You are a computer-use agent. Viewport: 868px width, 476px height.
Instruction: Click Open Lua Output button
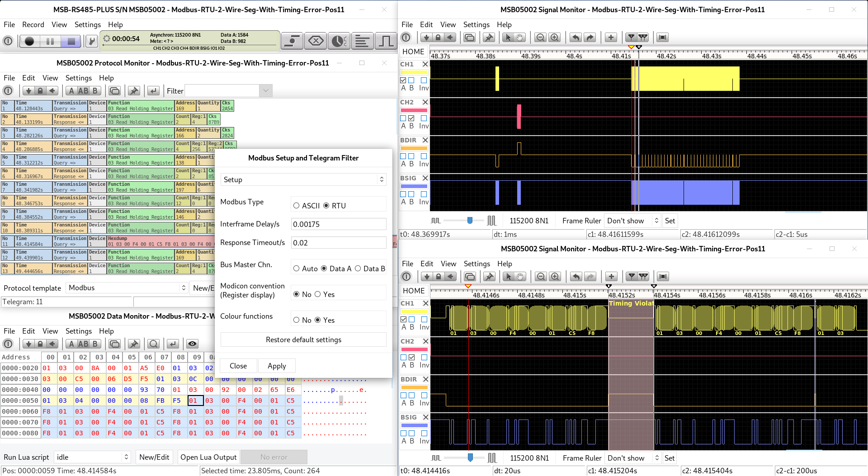pyautogui.click(x=208, y=457)
